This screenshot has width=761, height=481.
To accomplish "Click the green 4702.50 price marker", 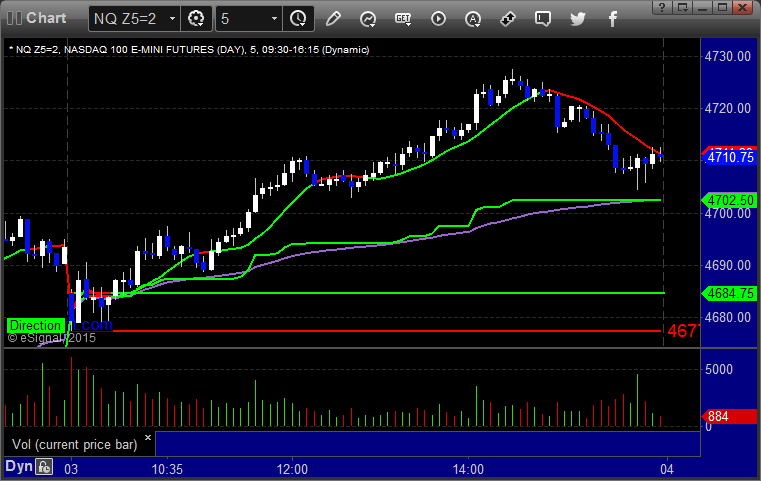I will click(x=729, y=200).
